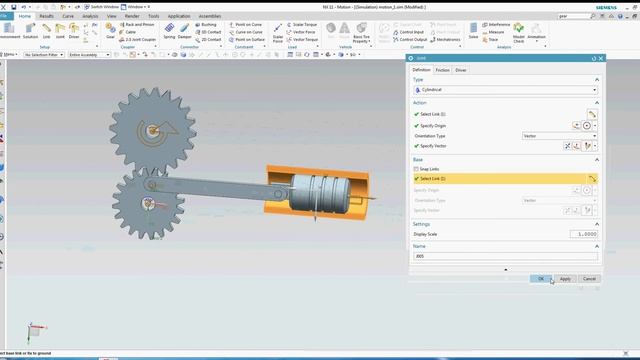
Task: Click the OK button
Action: point(540,279)
